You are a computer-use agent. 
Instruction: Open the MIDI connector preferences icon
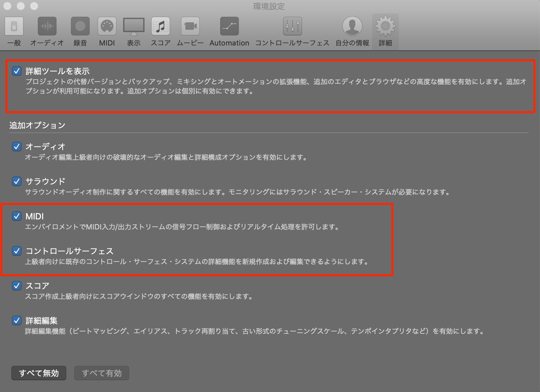point(107,26)
